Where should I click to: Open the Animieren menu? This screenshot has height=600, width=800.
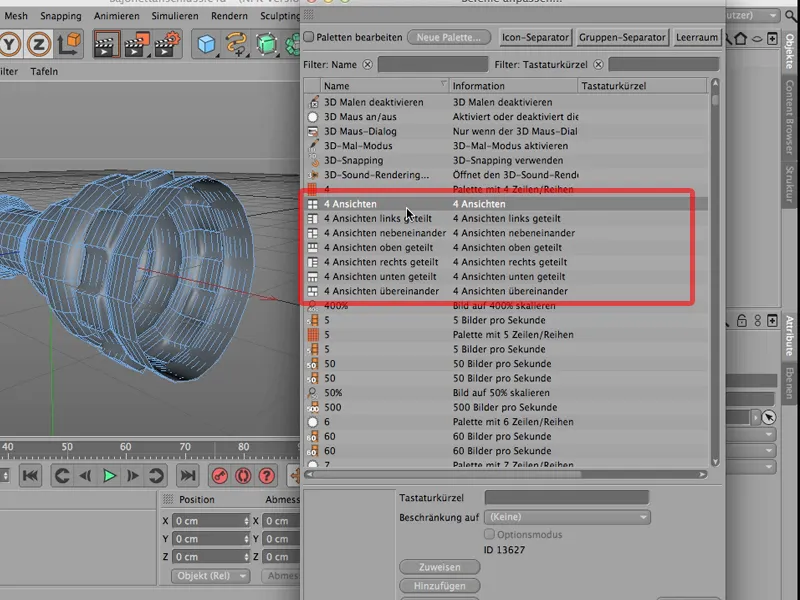click(x=116, y=16)
